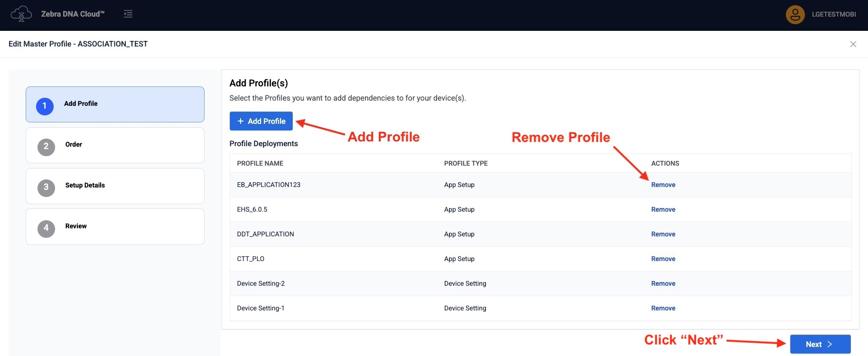Select the Add Profile wizard step
Image resolution: width=868 pixels, height=356 pixels.
115,104
